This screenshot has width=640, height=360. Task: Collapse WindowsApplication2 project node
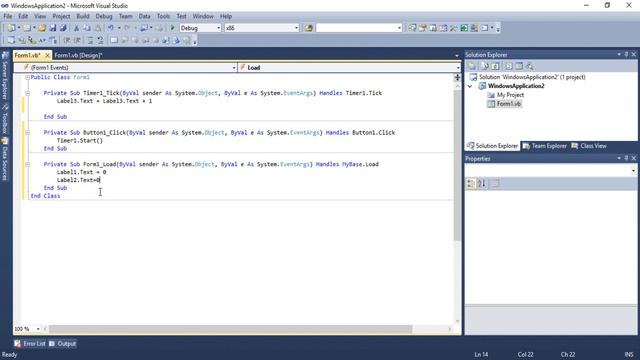coord(470,86)
